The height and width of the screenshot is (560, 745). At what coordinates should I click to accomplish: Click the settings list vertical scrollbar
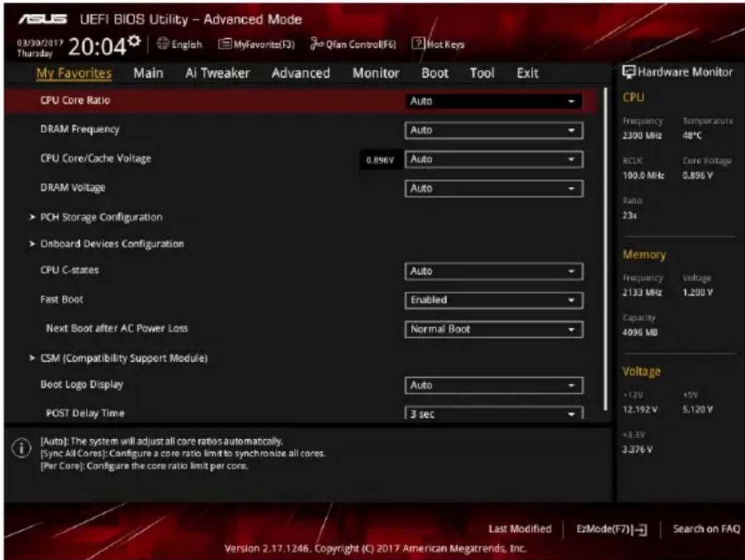coord(605,249)
